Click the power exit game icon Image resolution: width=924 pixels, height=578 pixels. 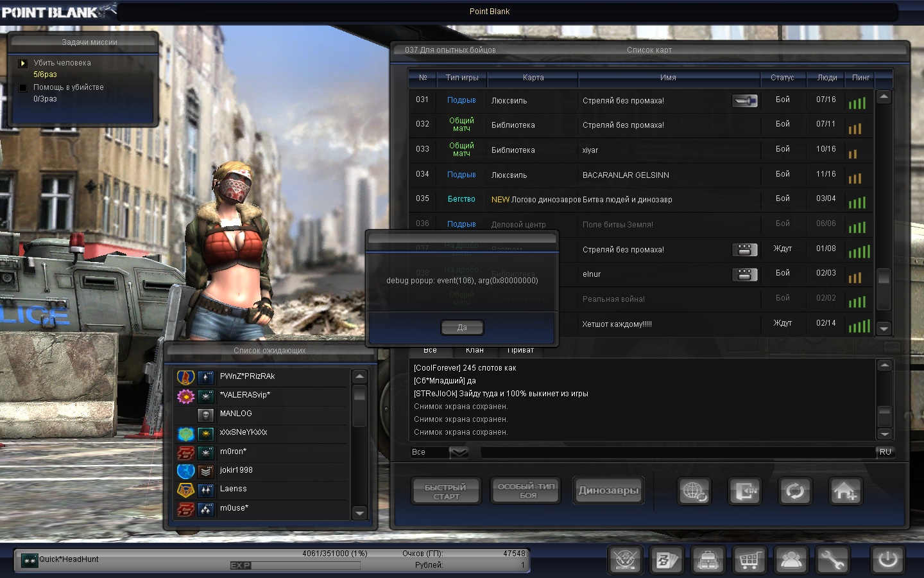[887, 560]
